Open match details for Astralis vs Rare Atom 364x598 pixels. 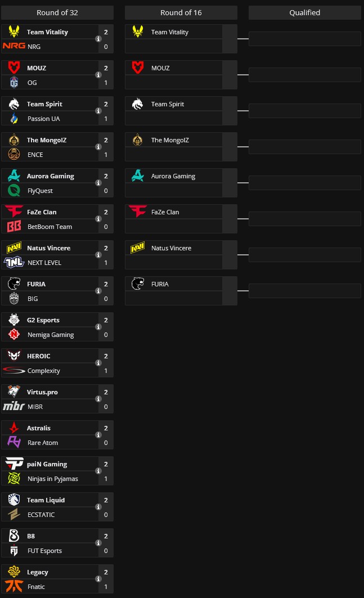tap(98, 435)
